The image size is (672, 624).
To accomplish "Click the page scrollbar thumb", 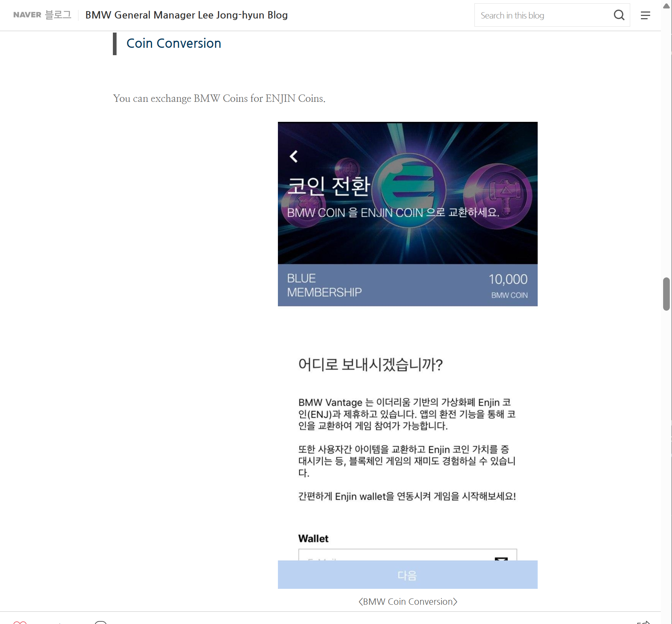I will pyautogui.click(x=666, y=294).
